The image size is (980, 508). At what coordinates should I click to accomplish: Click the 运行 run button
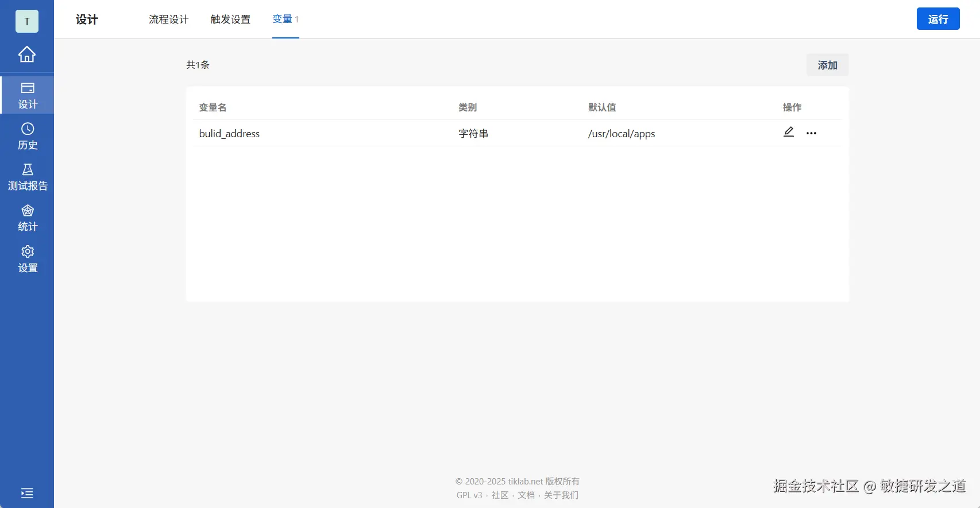coord(938,19)
